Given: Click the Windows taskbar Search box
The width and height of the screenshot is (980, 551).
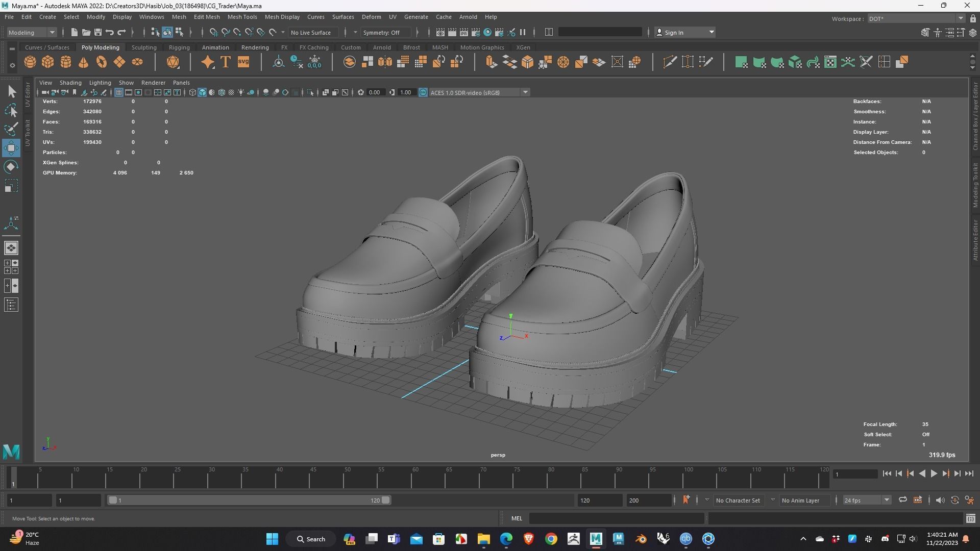Looking at the screenshot, I should click(x=311, y=539).
